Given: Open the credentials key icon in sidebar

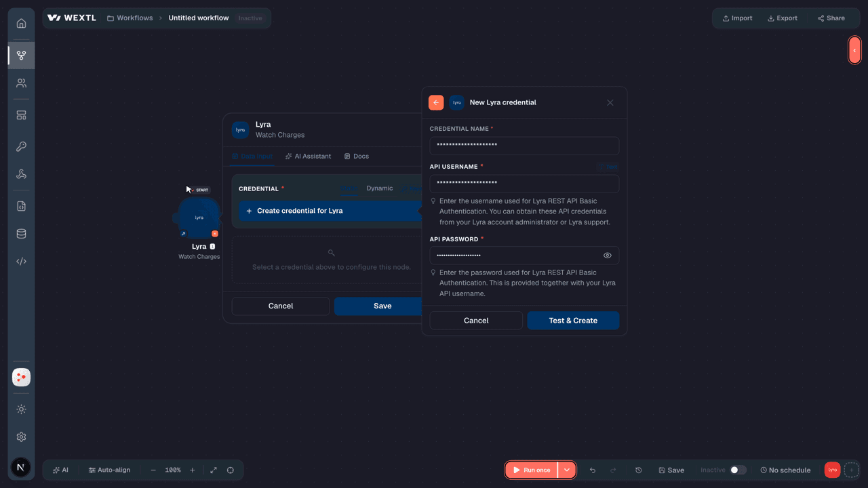Looking at the screenshot, I should click(21, 146).
